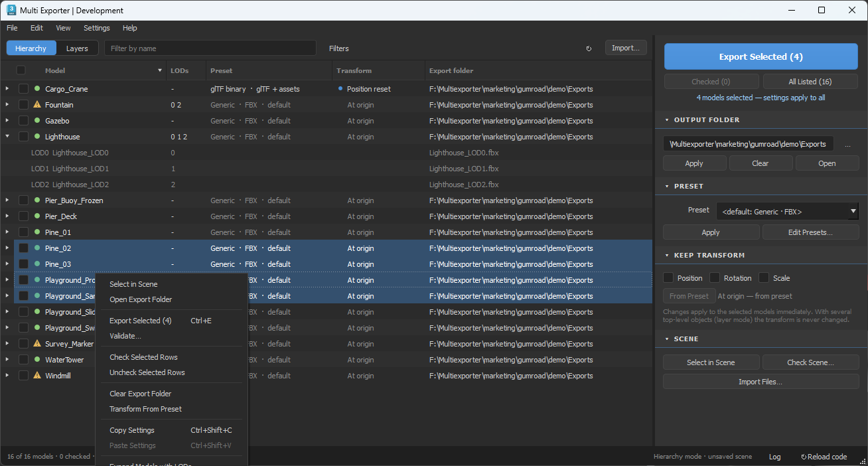
Task: Expand the Fountain row arrow
Action: 7,104
